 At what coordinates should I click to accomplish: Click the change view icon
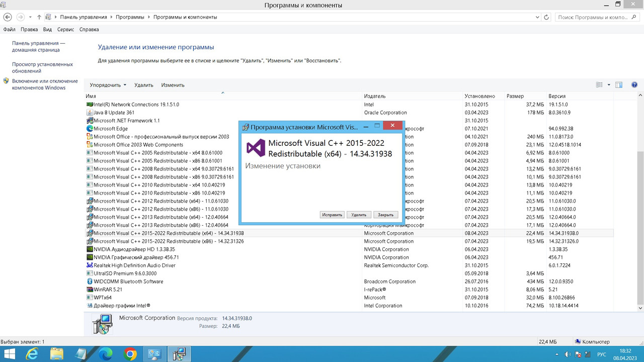point(599,85)
